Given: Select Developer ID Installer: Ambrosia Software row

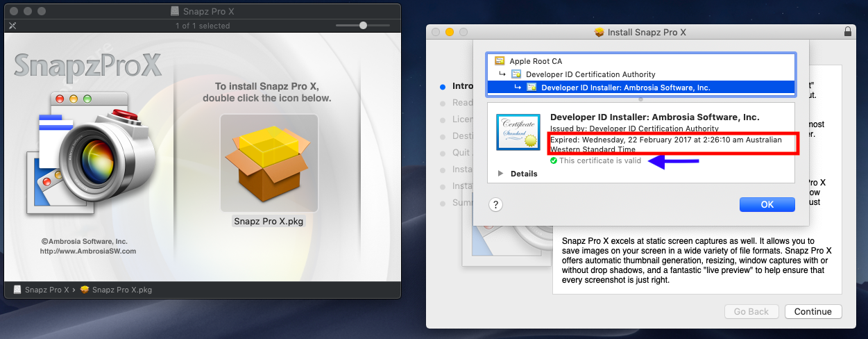Looking at the screenshot, I should click(x=642, y=88).
